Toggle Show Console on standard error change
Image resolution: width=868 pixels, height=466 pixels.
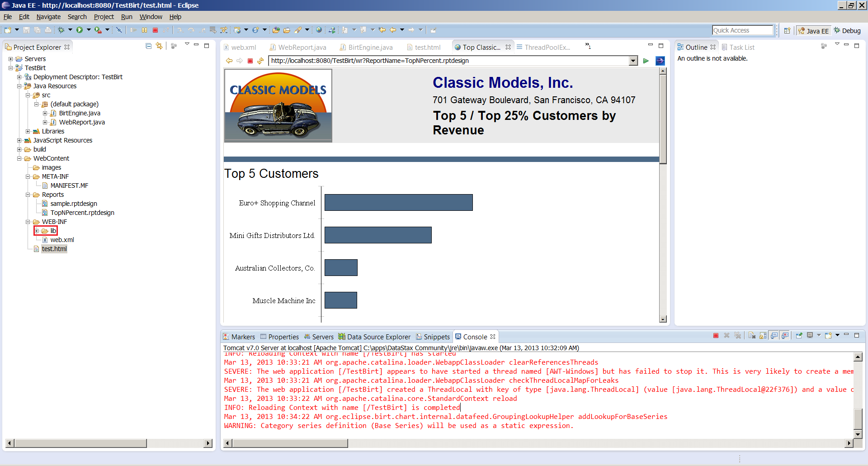point(785,336)
